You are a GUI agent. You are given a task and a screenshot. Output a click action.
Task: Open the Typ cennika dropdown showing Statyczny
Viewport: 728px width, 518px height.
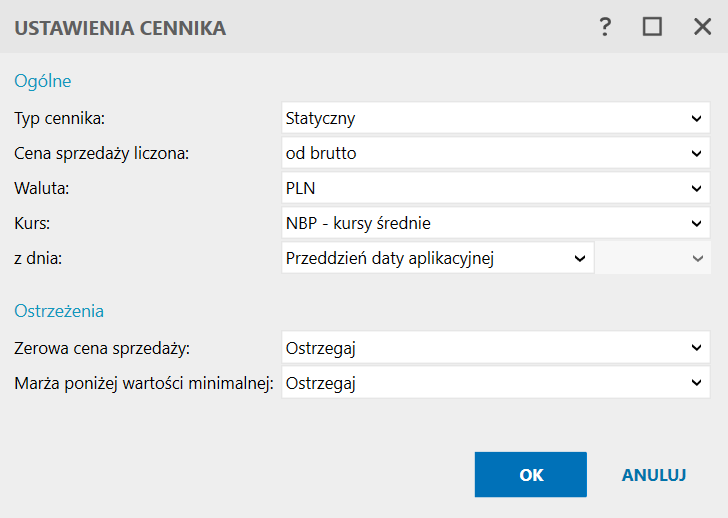click(x=495, y=119)
